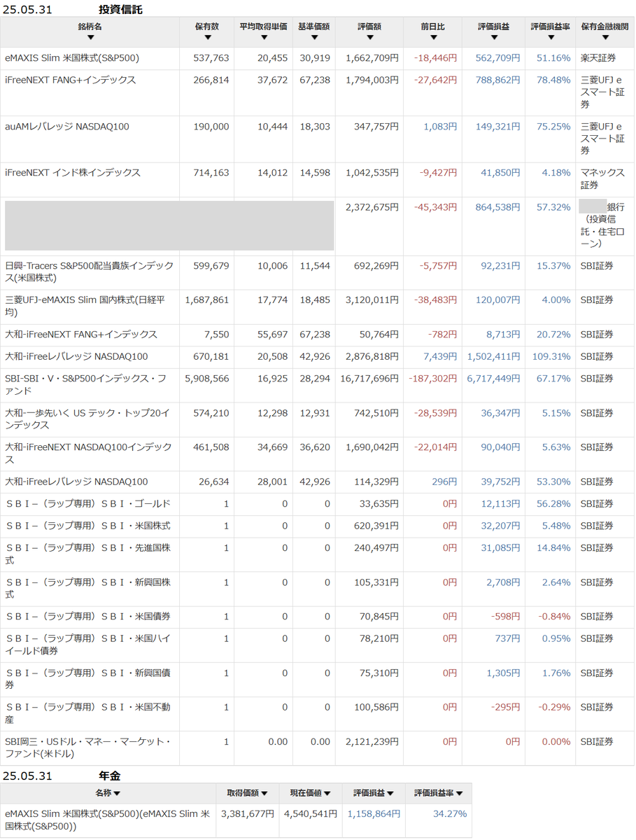Select SBI ラップ専用 米国ハイイールド債券 name

pos(88,645)
